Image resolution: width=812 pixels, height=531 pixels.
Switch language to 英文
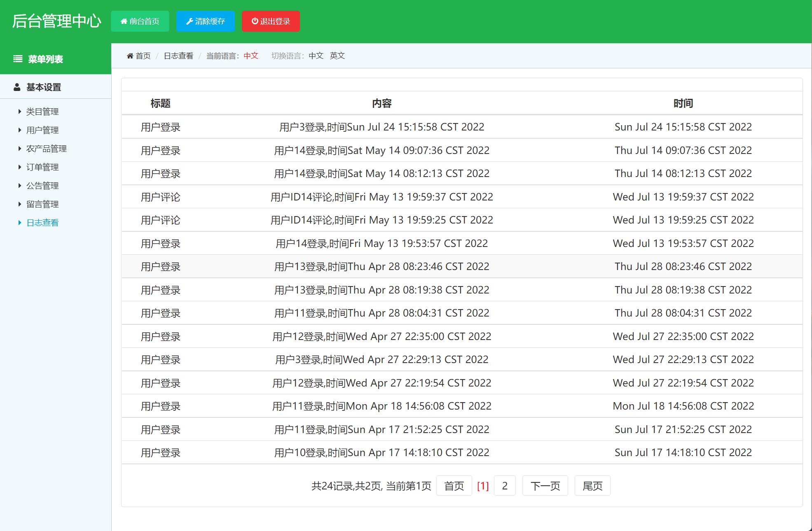coord(337,55)
